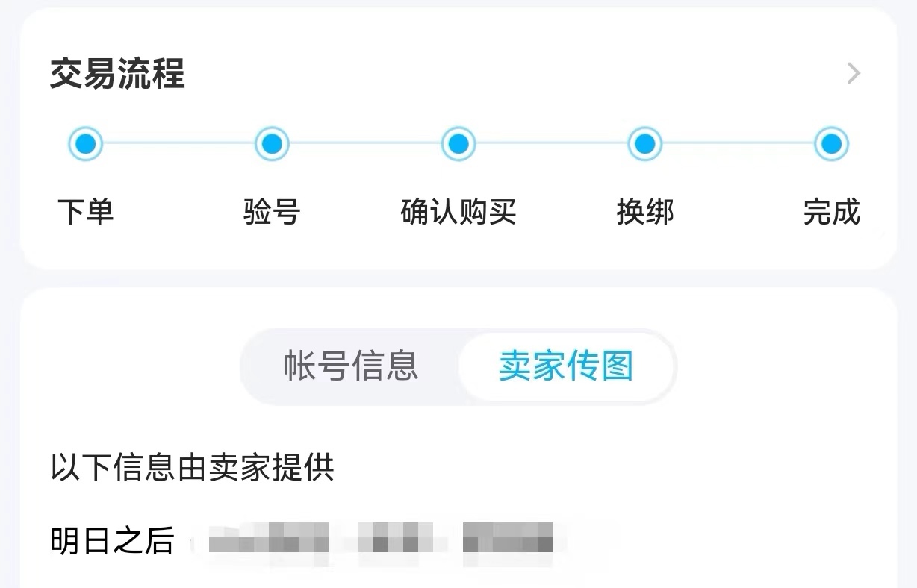The width and height of the screenshot is (917, 588).
Task: Click the 验号 step dot
Action: 272,143
